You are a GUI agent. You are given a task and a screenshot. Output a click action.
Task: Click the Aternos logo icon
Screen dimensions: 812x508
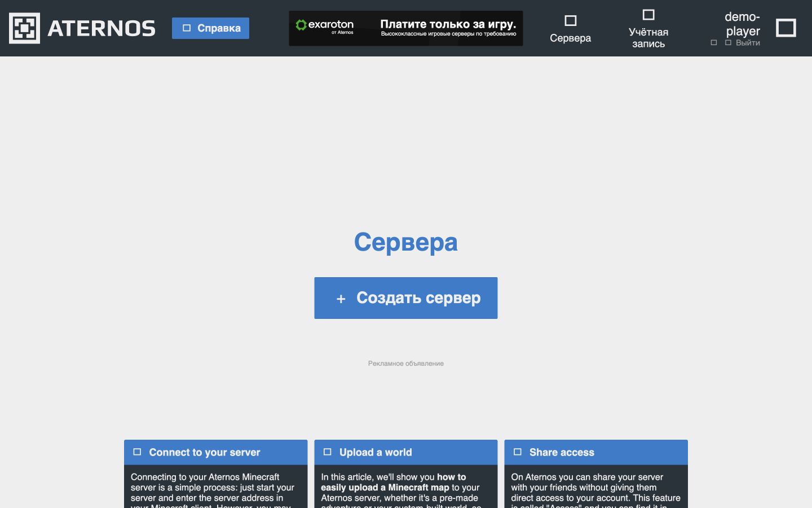[24, 28]
